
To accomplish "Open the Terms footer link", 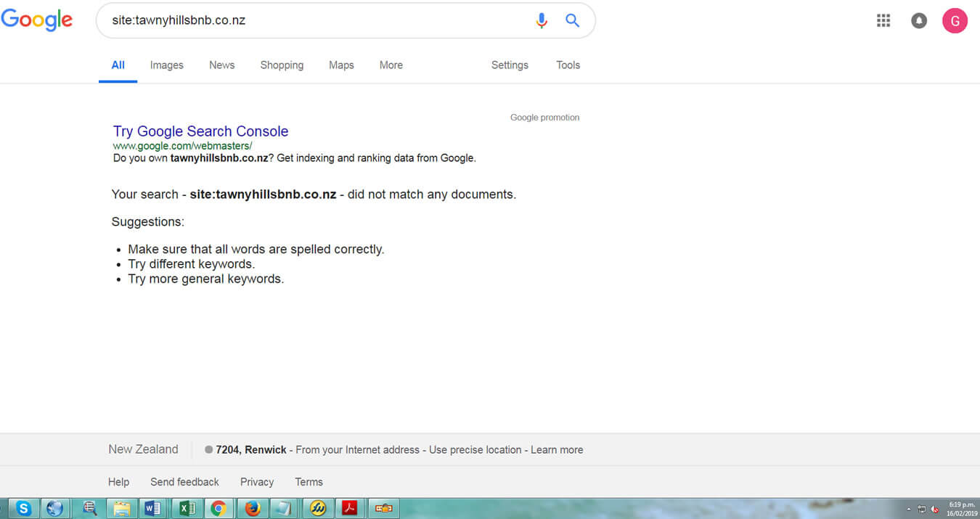I will point(309,482).
